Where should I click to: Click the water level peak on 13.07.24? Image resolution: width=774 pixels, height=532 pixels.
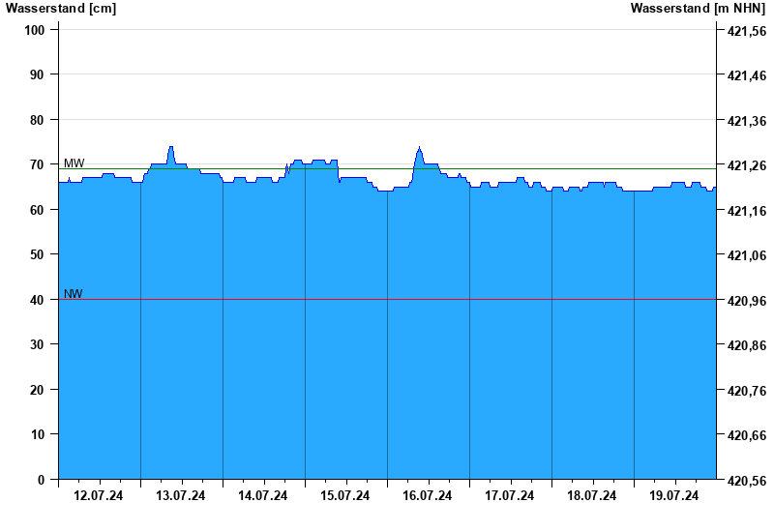point(171,147)
